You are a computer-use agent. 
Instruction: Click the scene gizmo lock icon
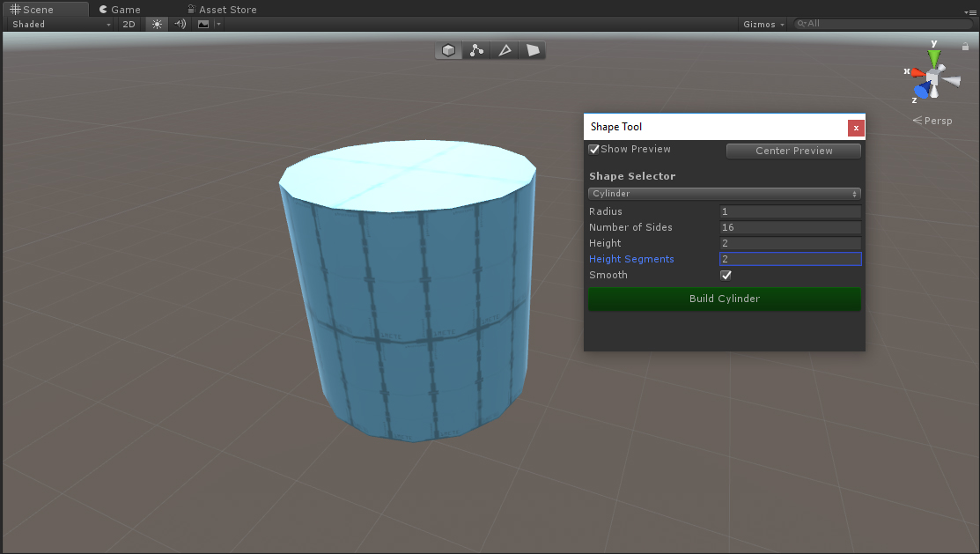coord(965,47)
